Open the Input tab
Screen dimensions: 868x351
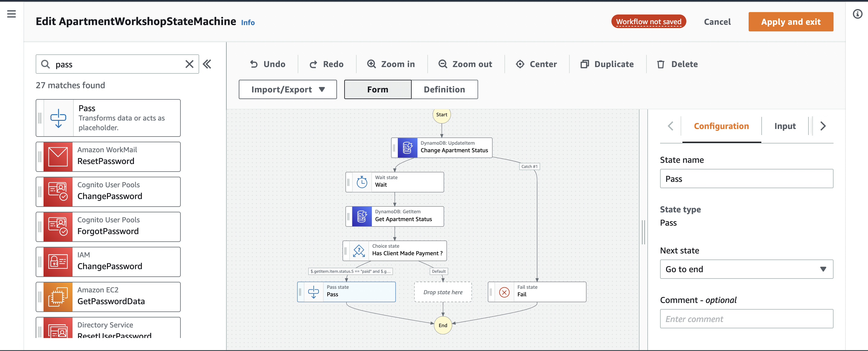pos(785,126)
